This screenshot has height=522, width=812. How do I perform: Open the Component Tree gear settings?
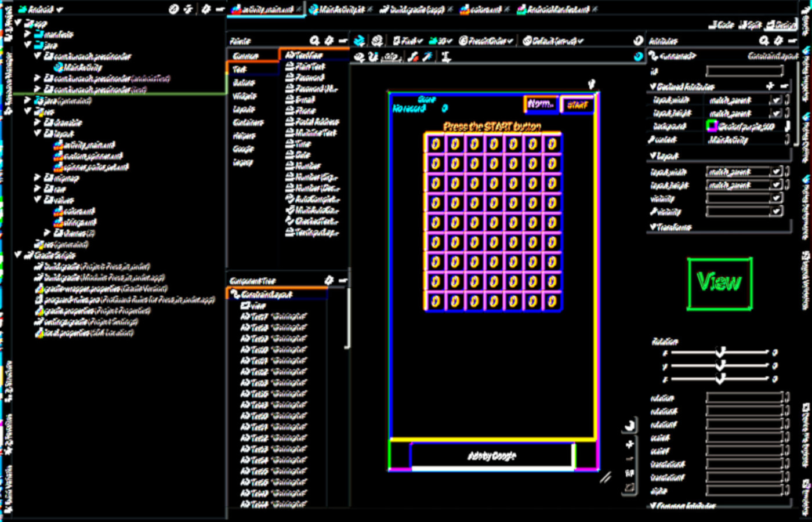coord(329,281)
